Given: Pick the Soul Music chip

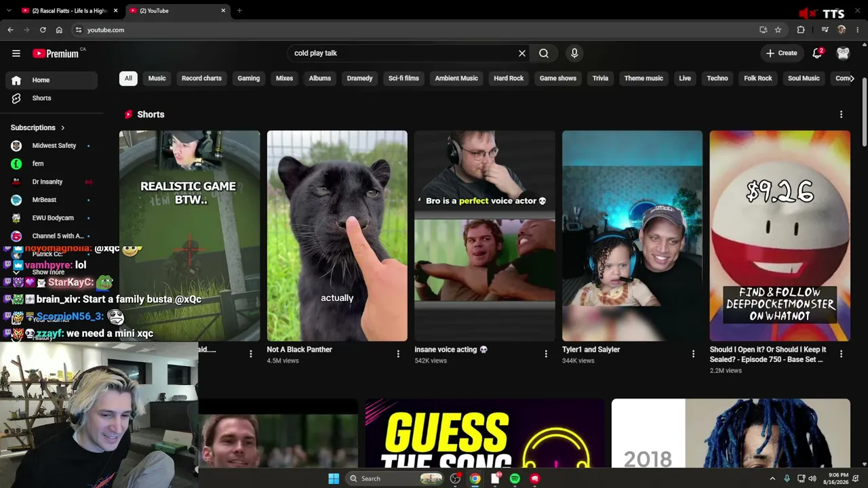Looking at the screenshot, I should [804, 78].
